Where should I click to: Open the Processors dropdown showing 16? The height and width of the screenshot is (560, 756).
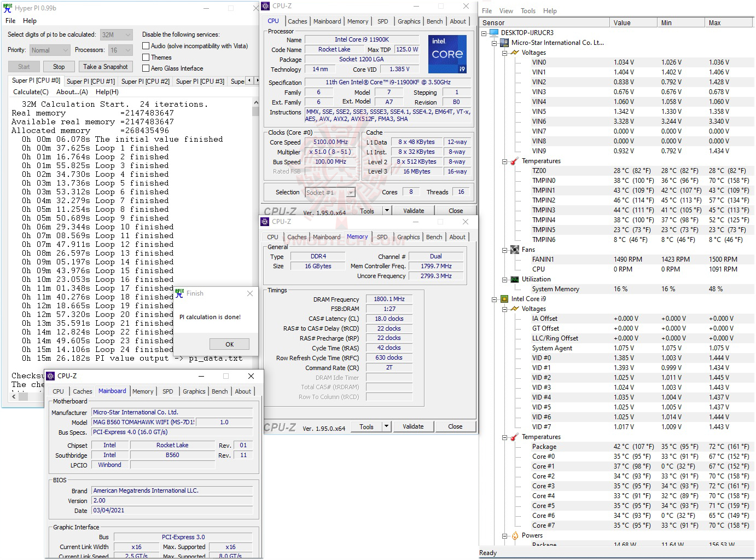pyautogui.click(x=120, y=50)
